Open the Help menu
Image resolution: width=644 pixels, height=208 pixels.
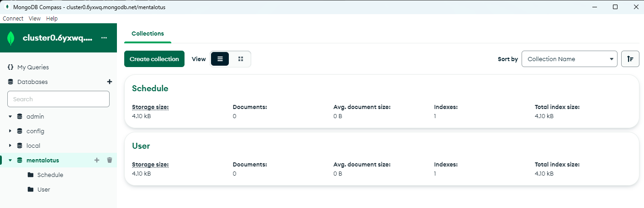click(x=52, y=19)
